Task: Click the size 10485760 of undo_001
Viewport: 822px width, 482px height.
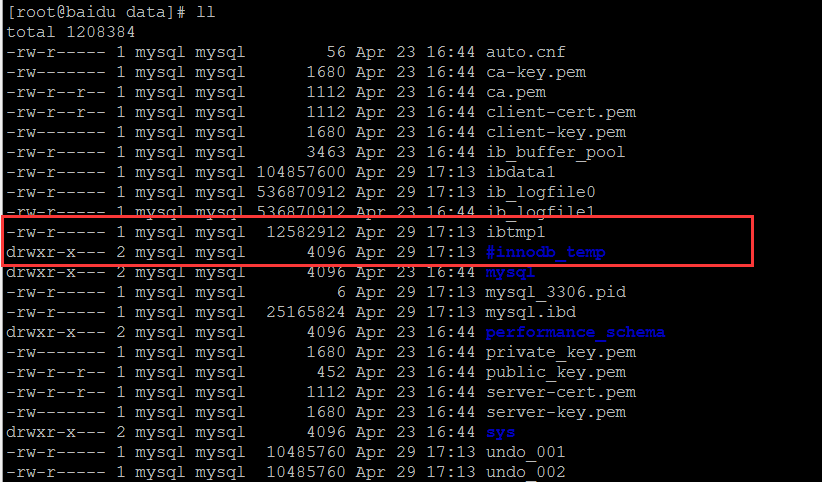Action: click(x=306, y=452)
